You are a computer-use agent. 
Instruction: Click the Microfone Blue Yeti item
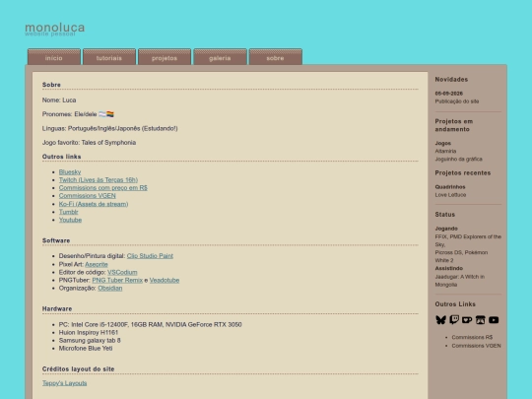tap(86, 349)
